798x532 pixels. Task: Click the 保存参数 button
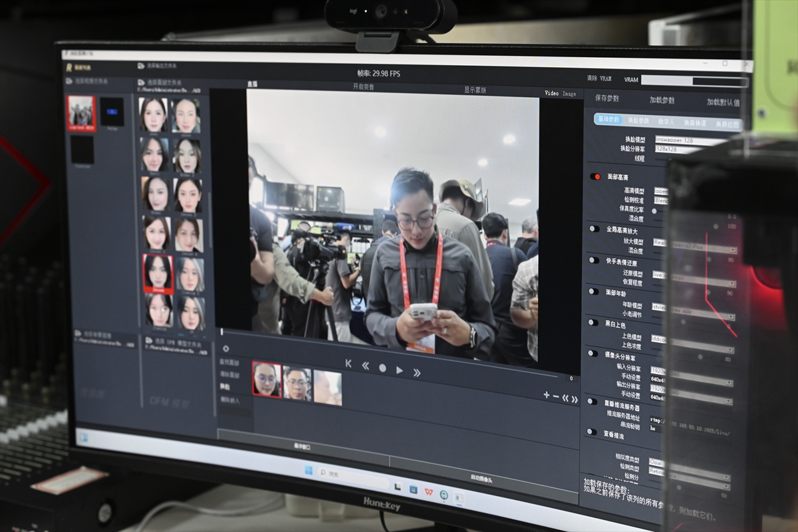[606, 98]
